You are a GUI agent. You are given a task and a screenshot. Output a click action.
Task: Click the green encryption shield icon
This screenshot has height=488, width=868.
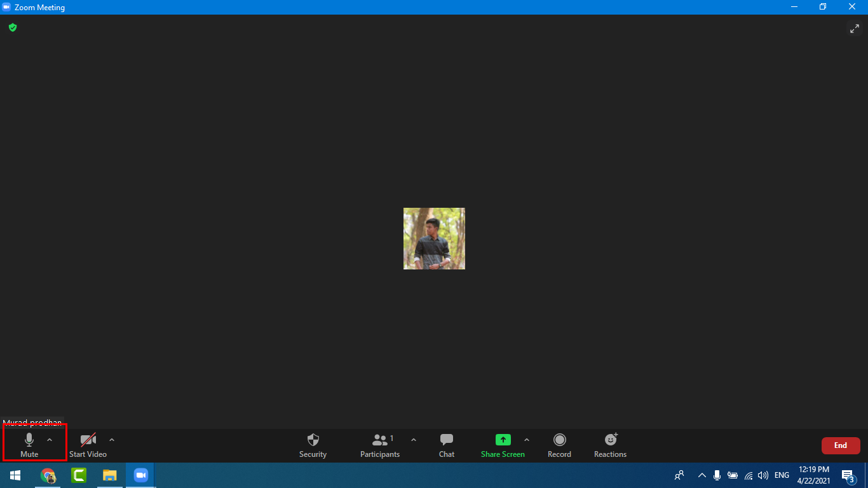(x=13, y=27)
